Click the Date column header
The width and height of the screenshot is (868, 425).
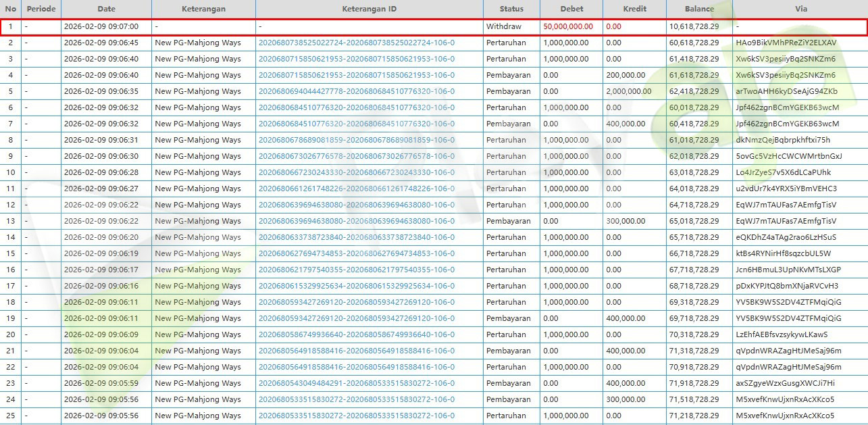[x=106, y=9]
